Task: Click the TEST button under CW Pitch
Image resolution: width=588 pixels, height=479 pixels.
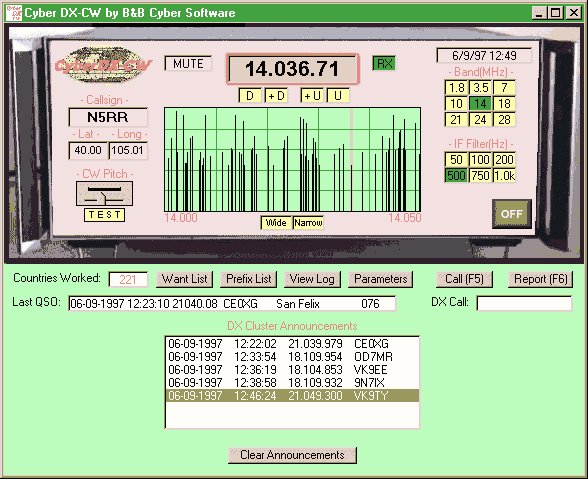Action: click(104, 215)
